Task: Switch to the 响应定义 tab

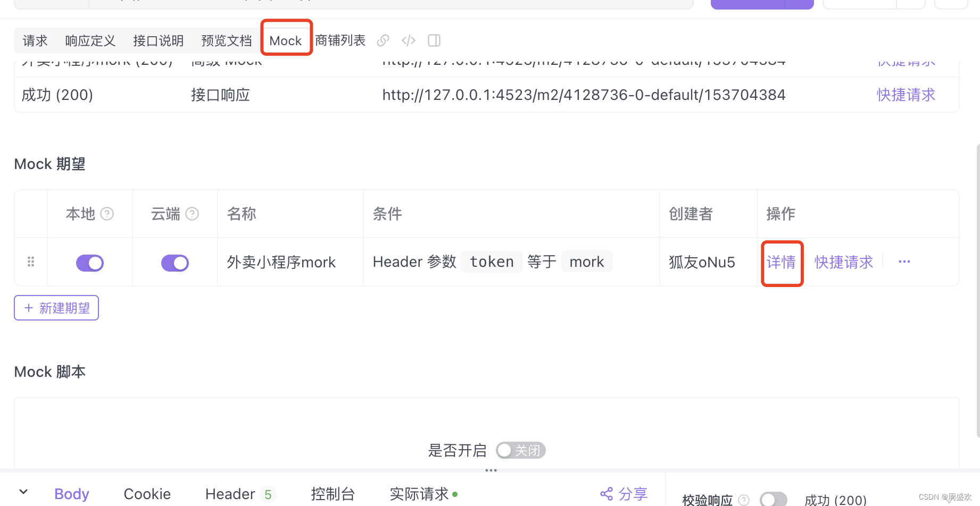Action: pos(90,41)
